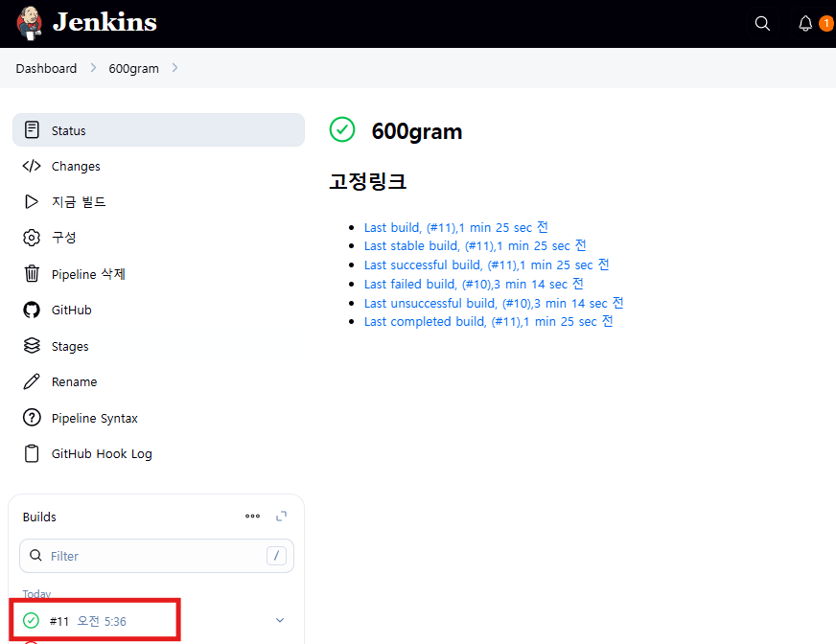Go to Dashboard breadcrumb link

click(46, 68)
